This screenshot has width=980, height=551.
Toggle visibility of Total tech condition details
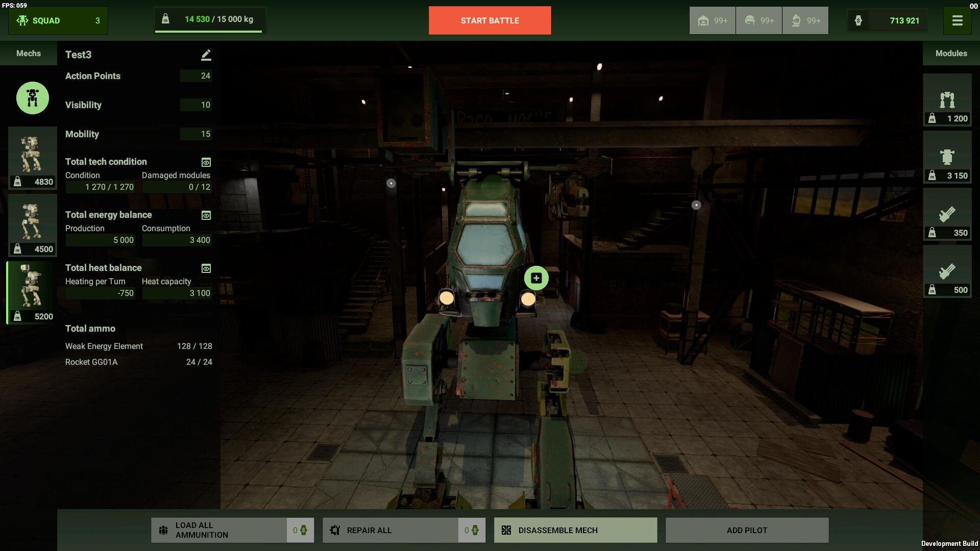[205, 162]
